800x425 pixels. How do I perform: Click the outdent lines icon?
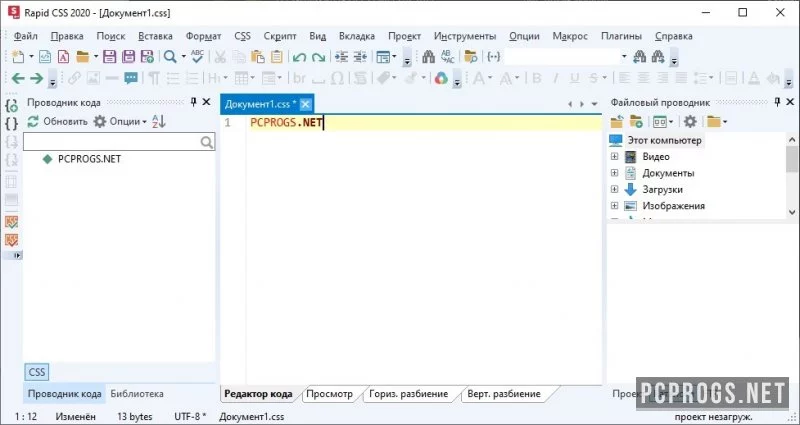pos(360,57)
